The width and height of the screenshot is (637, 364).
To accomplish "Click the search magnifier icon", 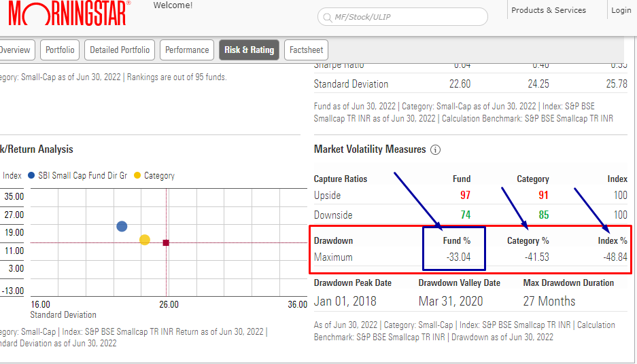I will point(327,17).
